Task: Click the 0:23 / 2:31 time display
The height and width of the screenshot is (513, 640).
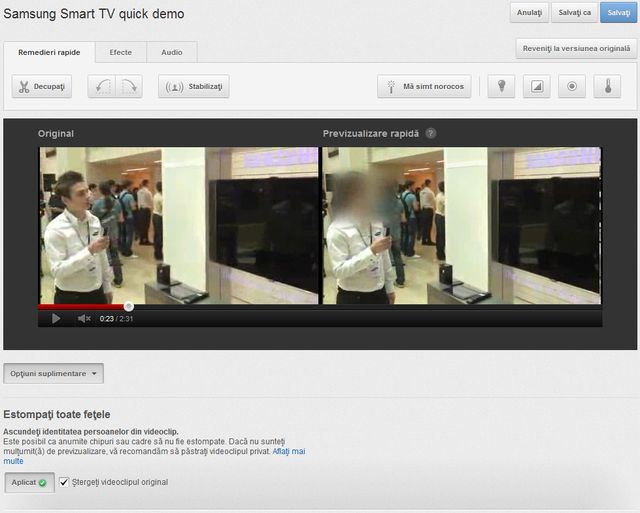Action: 116,319
